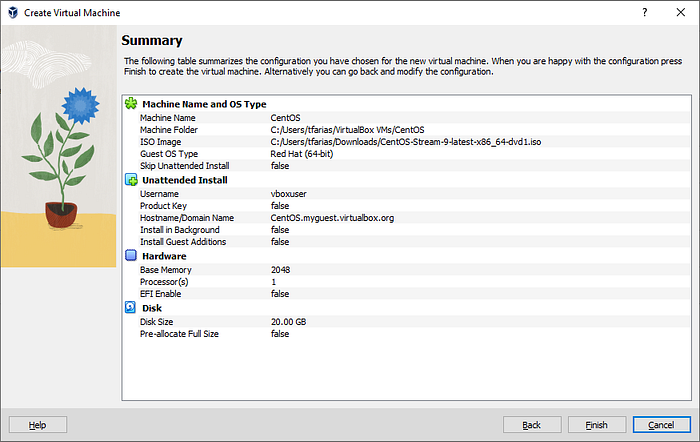The width and height of the screenshot is (700, 442).
Task: Select the Product Key row label
Action: coord(163,206)
